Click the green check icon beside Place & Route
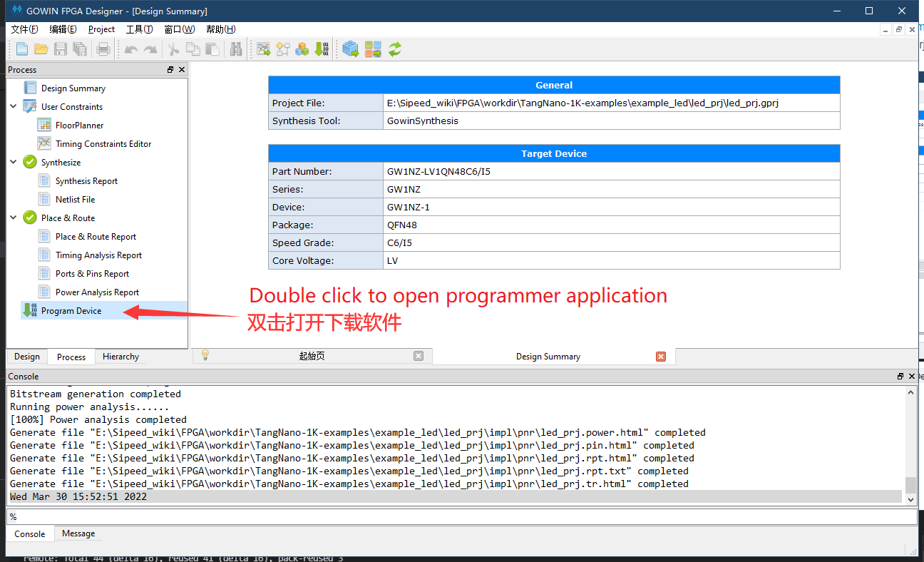Viewport: 924px width, 562px height. coord(30,218)
